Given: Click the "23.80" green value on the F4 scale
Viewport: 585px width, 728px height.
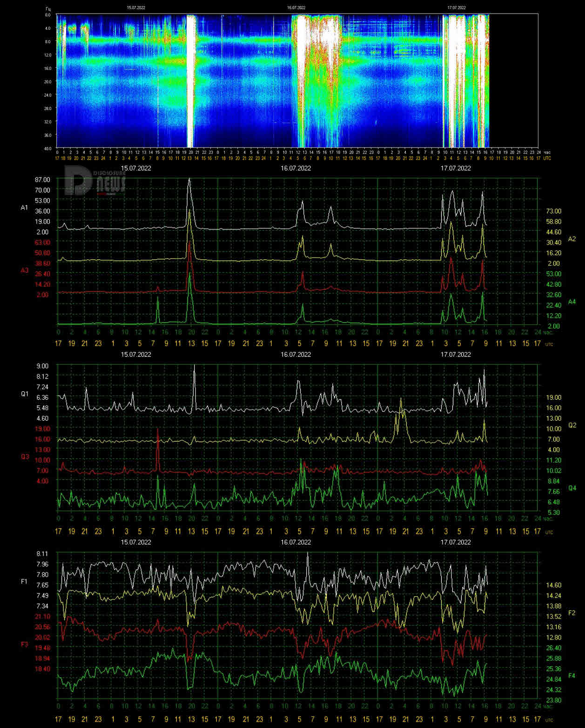Looking at the screenshot, I should 554,700.
